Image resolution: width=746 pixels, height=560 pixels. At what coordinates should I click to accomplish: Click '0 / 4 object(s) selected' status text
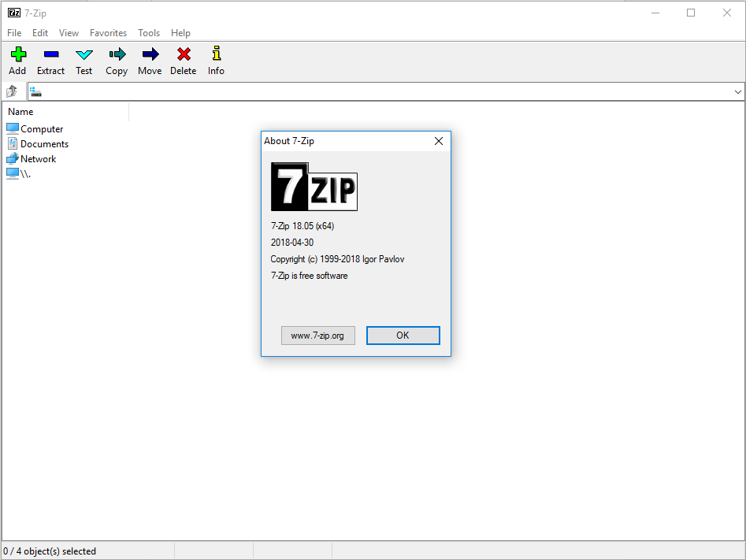(x=50, y=551)
